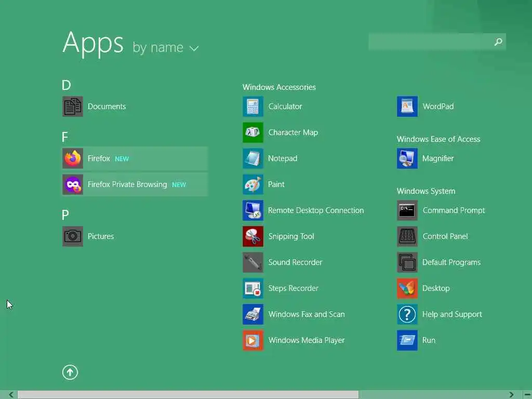The width and height of the screenshot is (532, 399).
Task: Click the 'Windows Media Player' label
Action: click(307, 340)
